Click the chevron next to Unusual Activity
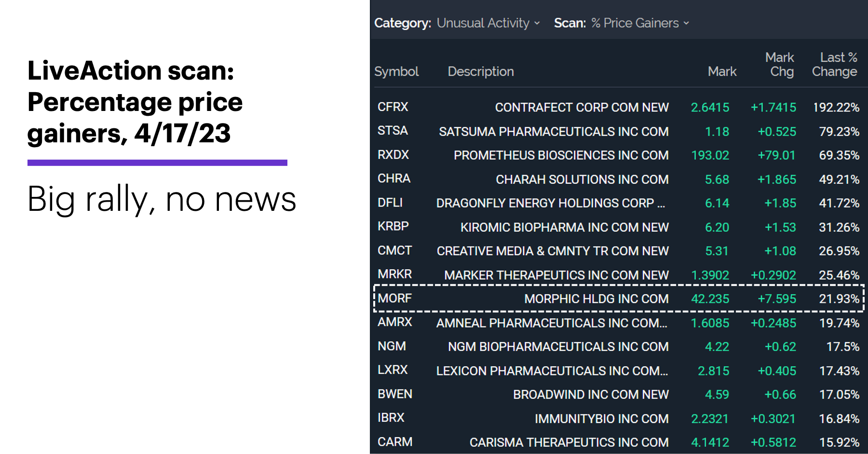 [537, 23]
